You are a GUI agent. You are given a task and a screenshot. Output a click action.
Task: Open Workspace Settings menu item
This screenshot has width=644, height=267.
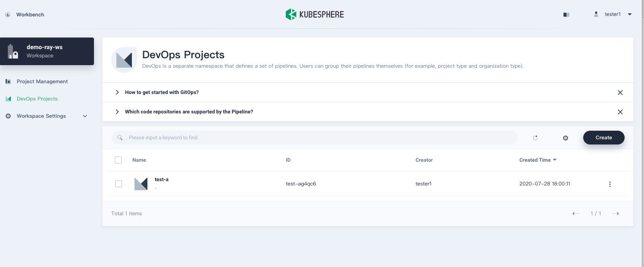point(41,116)
